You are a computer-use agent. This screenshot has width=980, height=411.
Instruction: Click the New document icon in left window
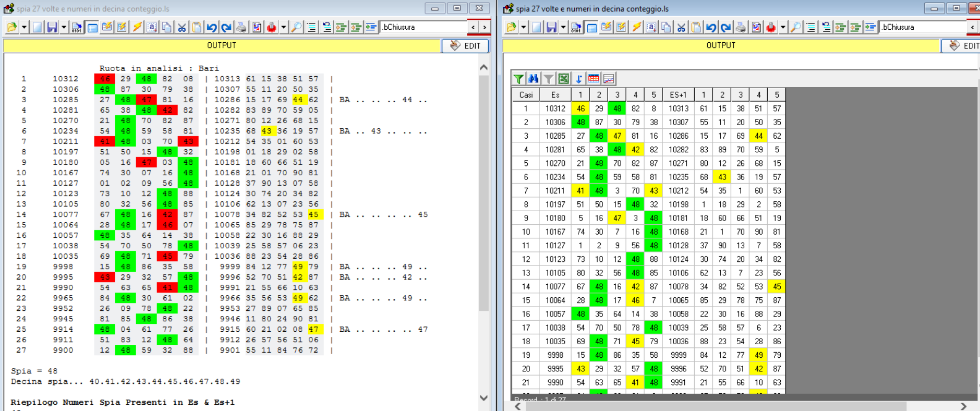37,27
